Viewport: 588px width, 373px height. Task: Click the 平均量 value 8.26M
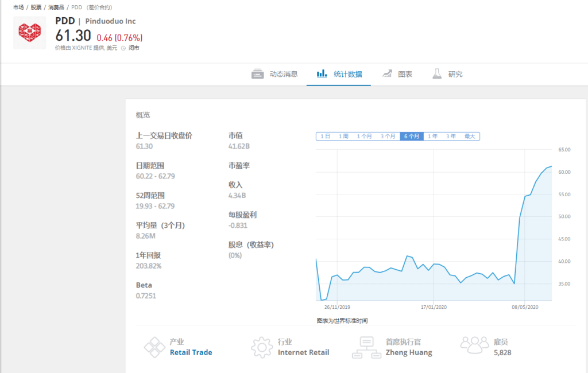(x=145, y=236)
